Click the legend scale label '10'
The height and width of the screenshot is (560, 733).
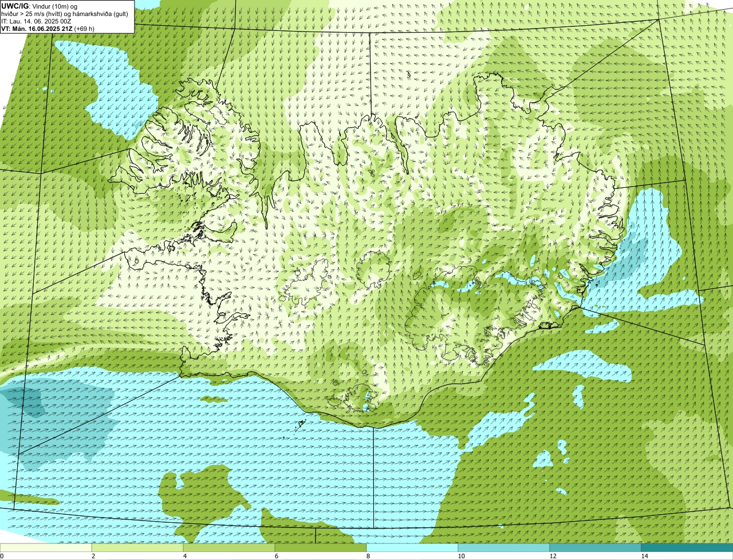click(x=461, y=556)
